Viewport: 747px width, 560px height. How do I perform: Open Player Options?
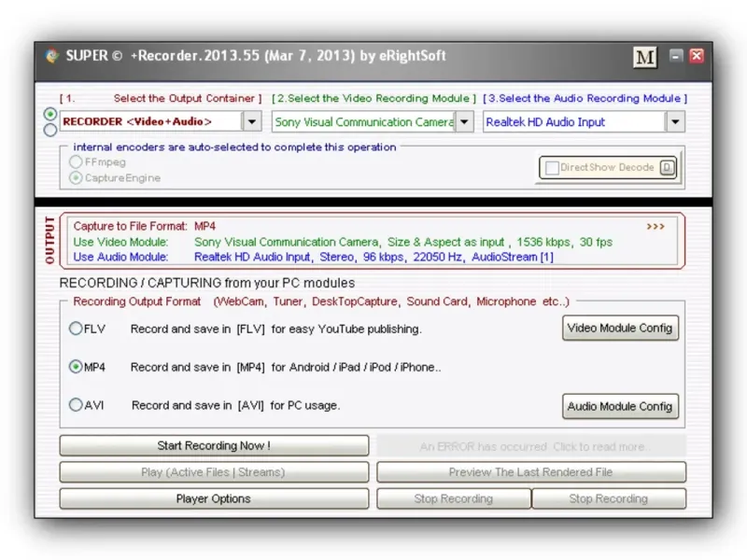pos(214,498)
